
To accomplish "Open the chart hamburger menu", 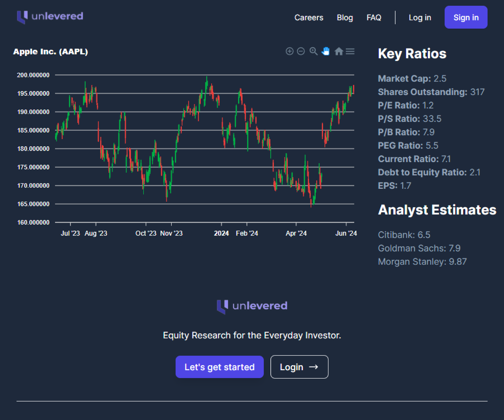I will click(350, 51).
